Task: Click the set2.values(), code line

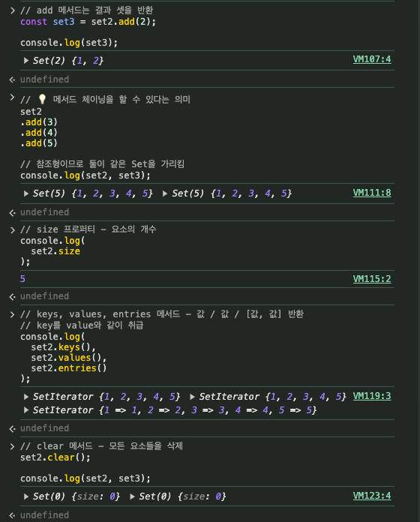Action: 68,358
